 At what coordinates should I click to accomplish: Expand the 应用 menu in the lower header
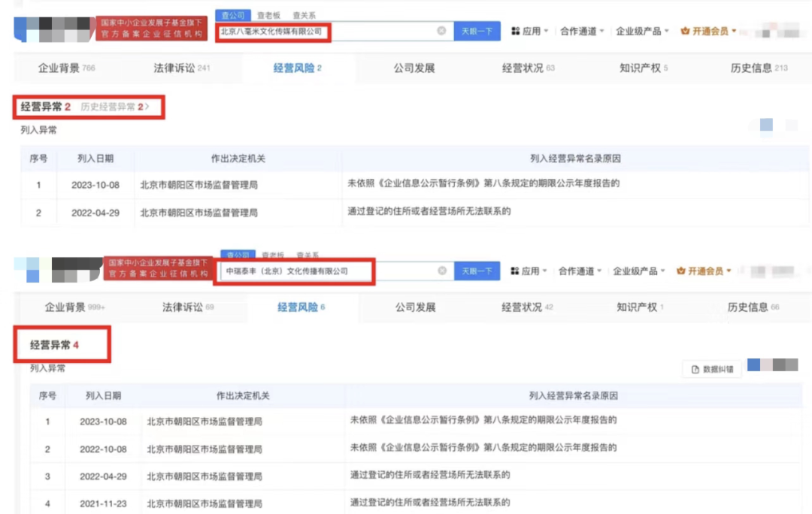[x=544, y=271]
